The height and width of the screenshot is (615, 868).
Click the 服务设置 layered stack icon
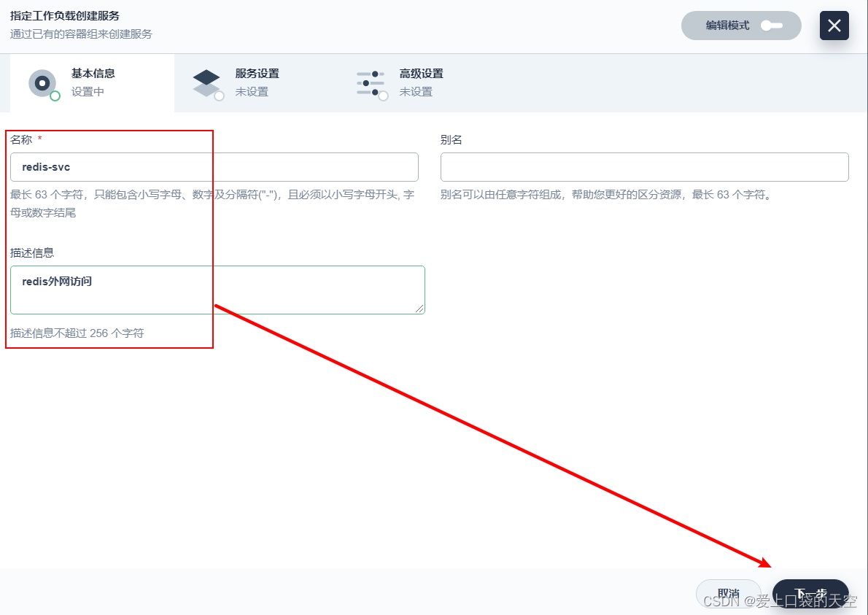pos(206,82)
